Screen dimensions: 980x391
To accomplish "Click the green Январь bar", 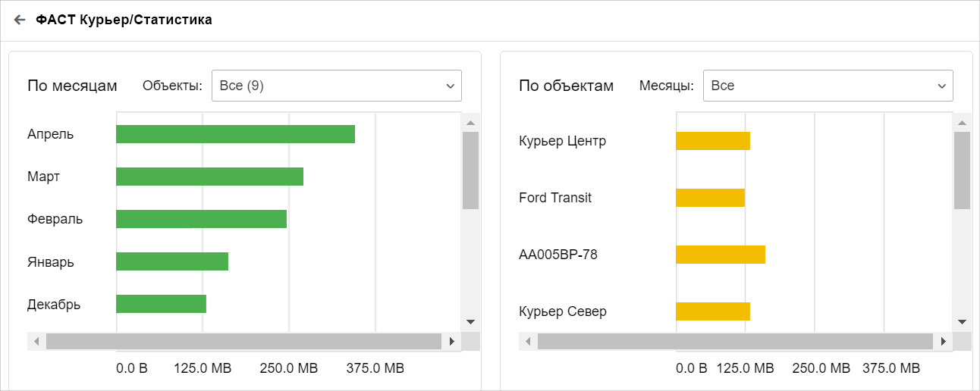I will point(172,261).
